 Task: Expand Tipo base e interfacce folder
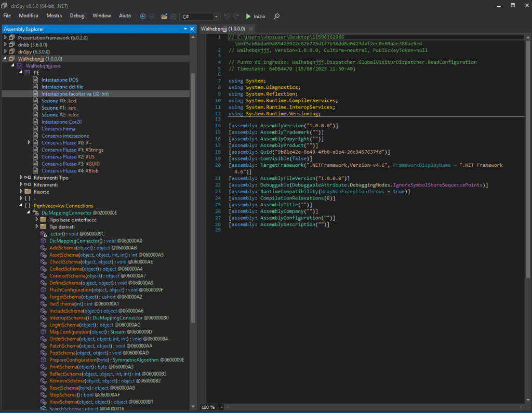point(37,220)
